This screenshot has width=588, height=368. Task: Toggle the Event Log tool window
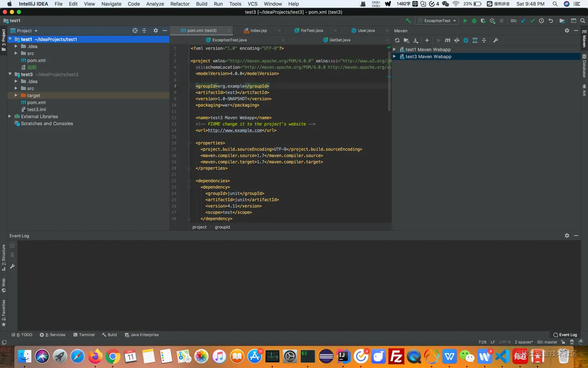tap(565, 335)
